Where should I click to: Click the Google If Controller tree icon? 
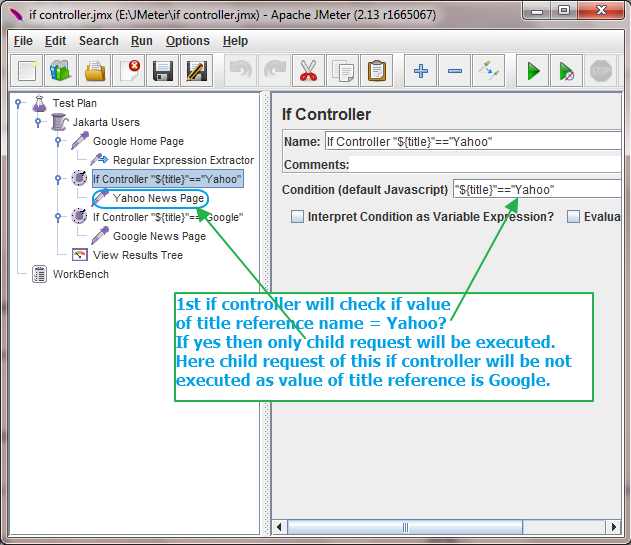click(79, 217)
